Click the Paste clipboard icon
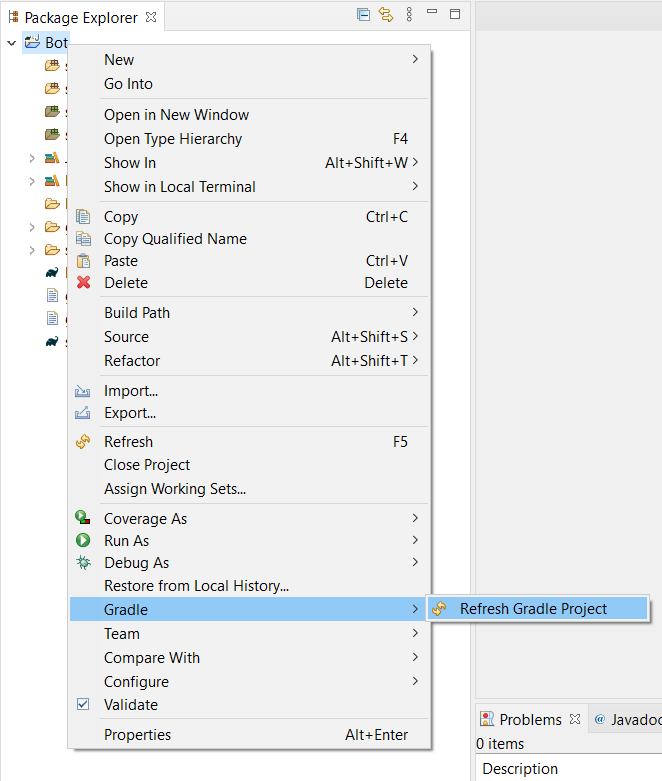662x781 pixels. pyautogui.click(x=83, y=260)
